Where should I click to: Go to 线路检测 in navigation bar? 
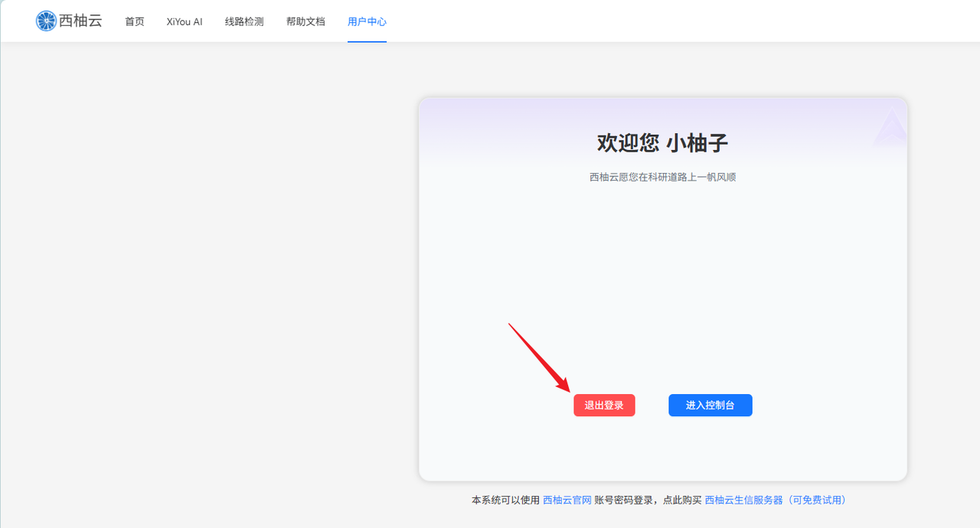click(x=244, y=21)
